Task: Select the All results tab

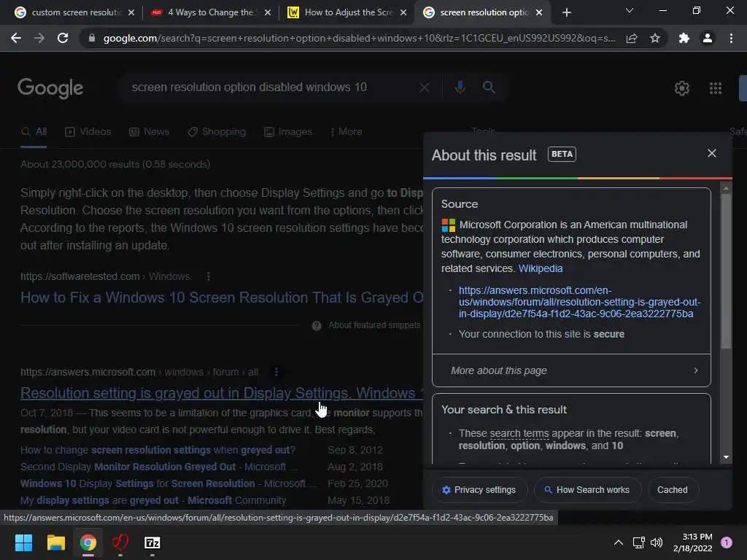Action: point(34,132)
